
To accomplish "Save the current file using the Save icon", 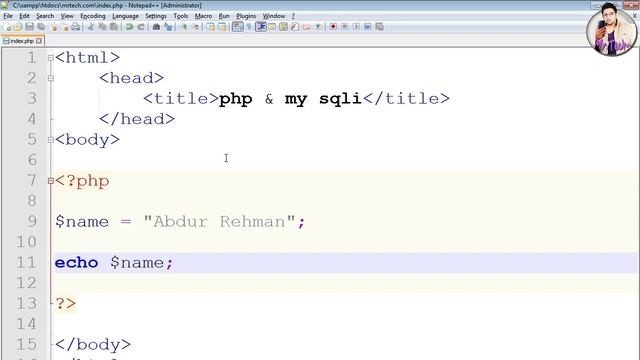I will click(29, 27).
